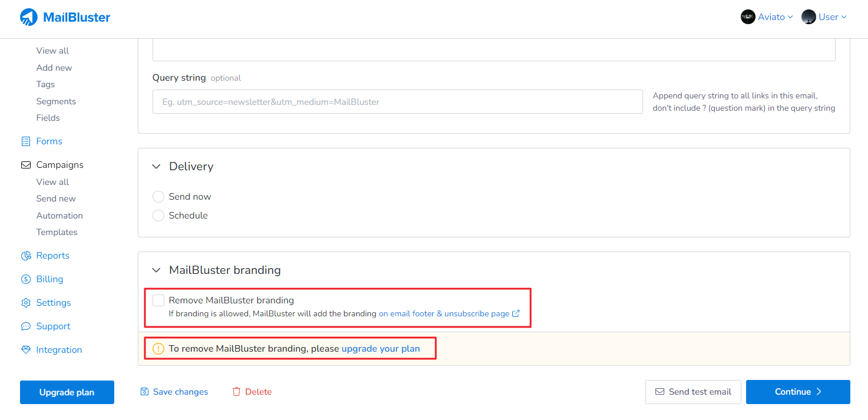
Task: Collapse the MailBluster branding section chevron
Action: click(x=156, y=270)
